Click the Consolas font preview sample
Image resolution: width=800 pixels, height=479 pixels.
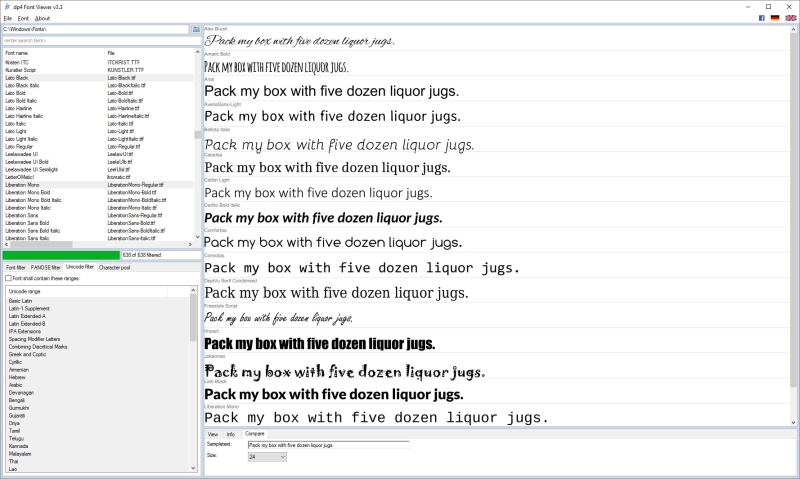362,268
